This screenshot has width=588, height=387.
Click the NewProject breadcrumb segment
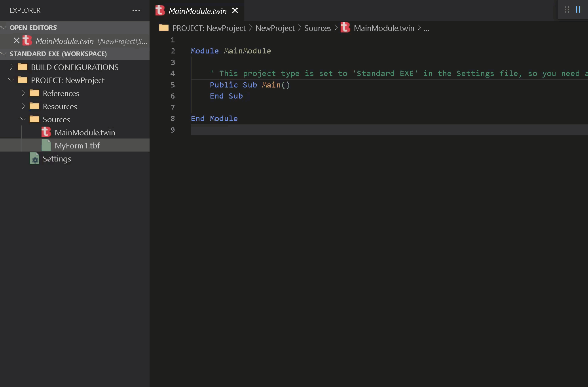pyautogui.click(x=275, y=28)
